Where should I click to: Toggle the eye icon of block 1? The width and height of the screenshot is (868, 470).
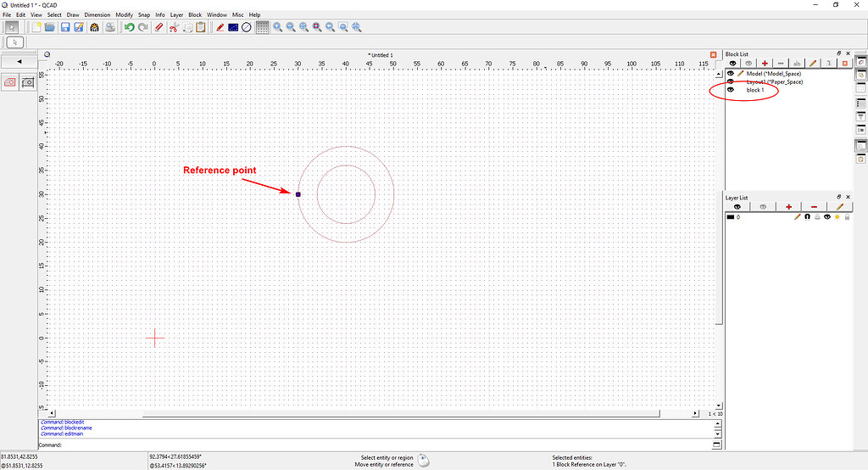[x=731, y=90]
